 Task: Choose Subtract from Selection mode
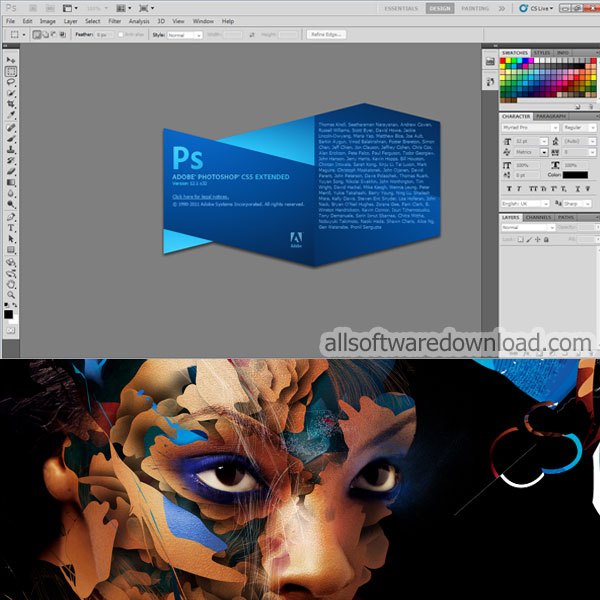coord(54,35)
